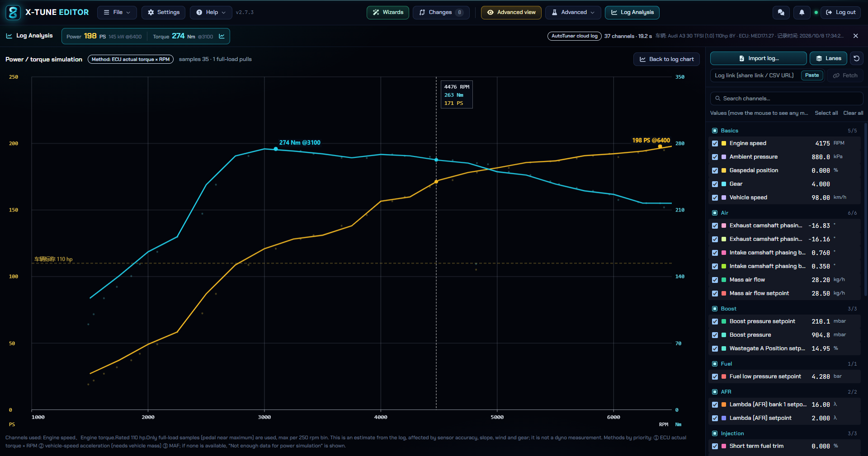Image resolution: width=868 pixels, height=456 pixels.
Task: Open Changes list
Action: coord(441,13)
